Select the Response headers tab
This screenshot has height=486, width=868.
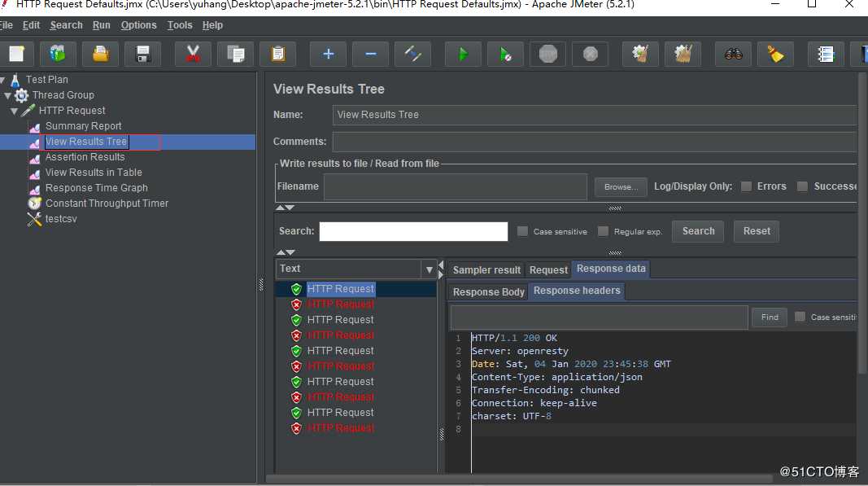577,291
